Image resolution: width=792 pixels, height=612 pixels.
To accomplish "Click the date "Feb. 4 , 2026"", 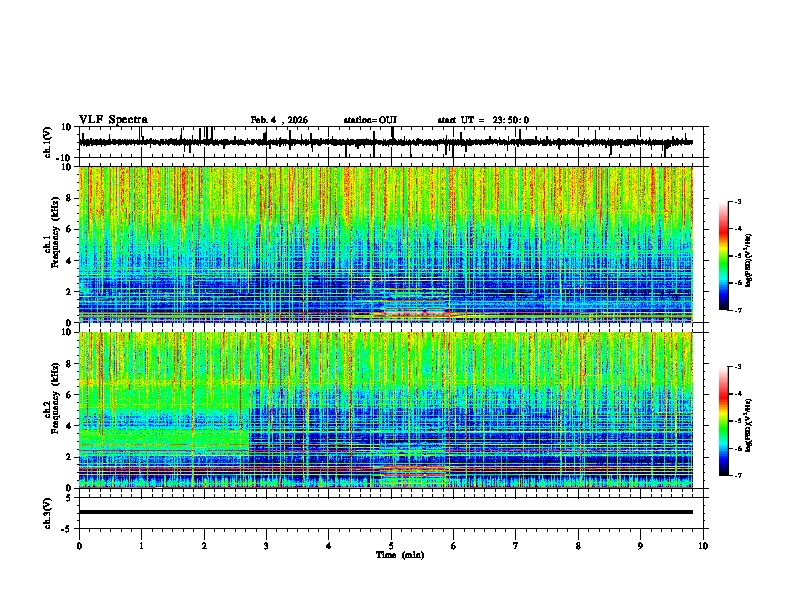I will [x=279, y=120].
